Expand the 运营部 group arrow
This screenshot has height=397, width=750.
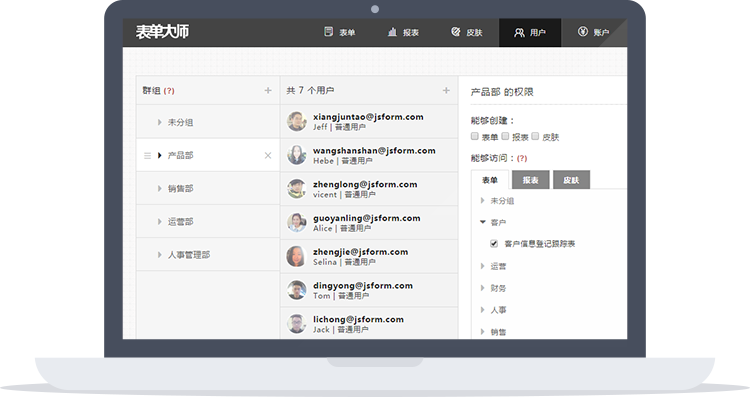[x=159, y=222]
